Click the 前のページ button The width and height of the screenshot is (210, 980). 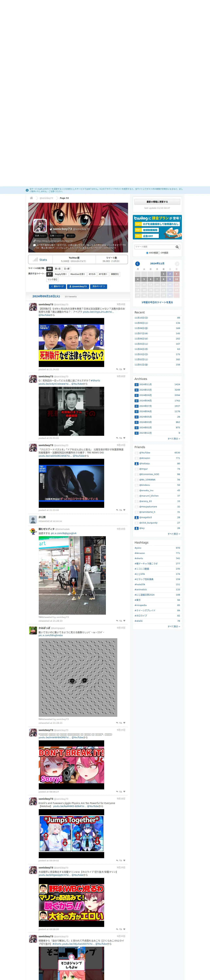58,286
